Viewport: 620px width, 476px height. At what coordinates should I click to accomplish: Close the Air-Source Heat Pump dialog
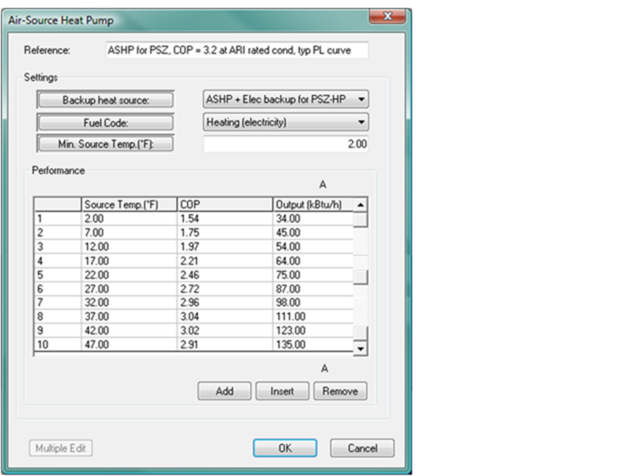(x=383, y=15)
